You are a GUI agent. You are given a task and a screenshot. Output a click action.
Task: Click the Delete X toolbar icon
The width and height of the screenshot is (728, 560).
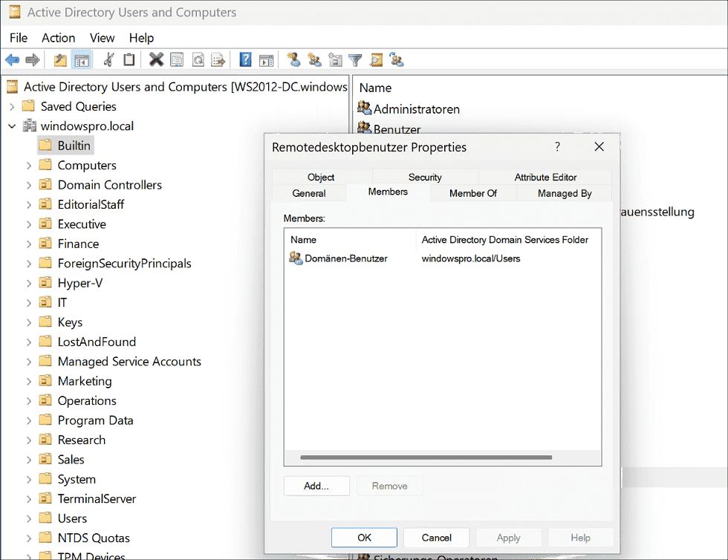156,60
